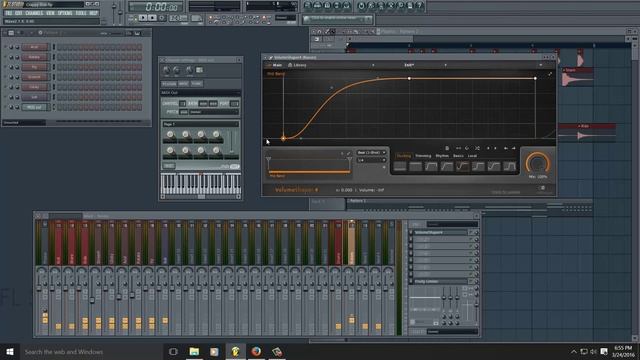Select the middle white node on curve
The image size is (640, 360).
click(409, 78)
